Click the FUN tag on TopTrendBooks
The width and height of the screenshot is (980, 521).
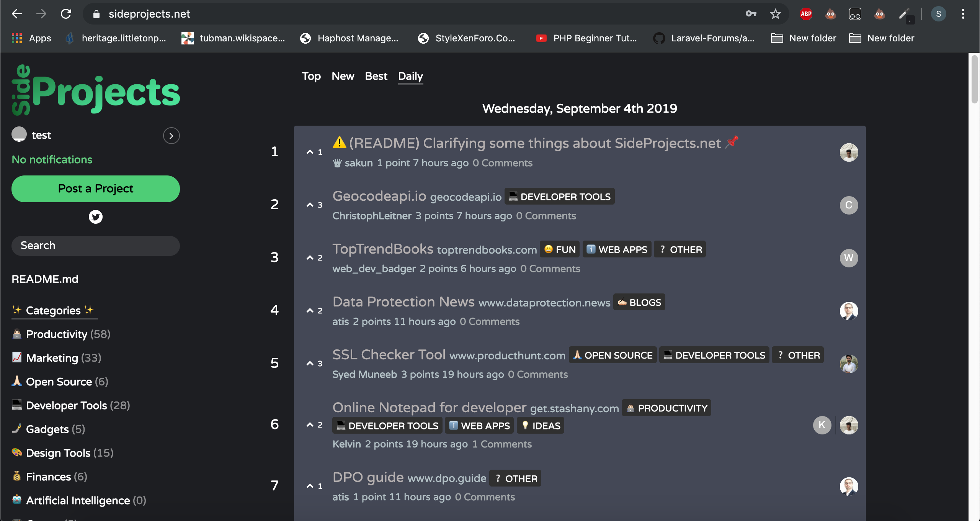pos(560,249)
